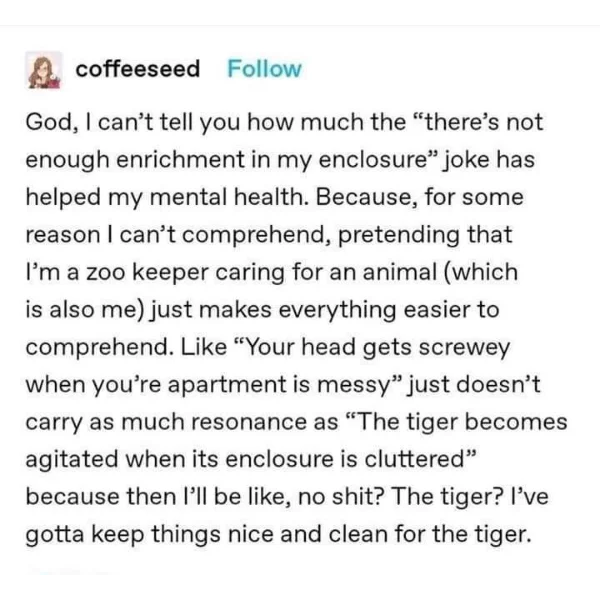This screenshot has width=600, height=600.
Task: Click the coffeeseed username
Action: tap(138, 69)
